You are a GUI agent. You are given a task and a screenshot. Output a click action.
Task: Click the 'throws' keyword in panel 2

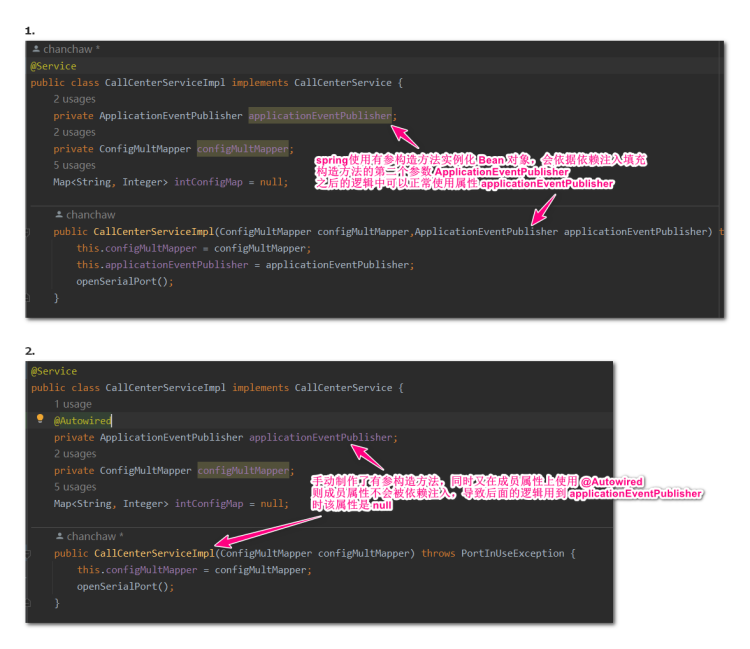coord(438,553)
